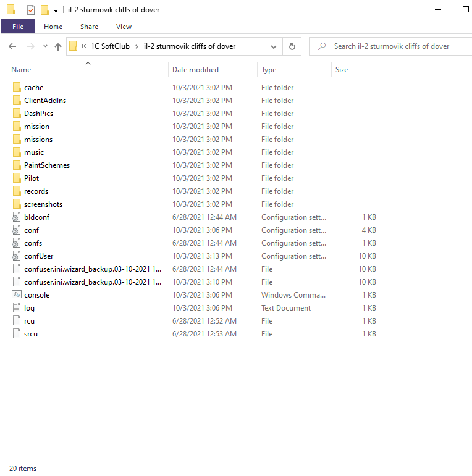Select the screenshots folder icon

click(x=17, y=204)
